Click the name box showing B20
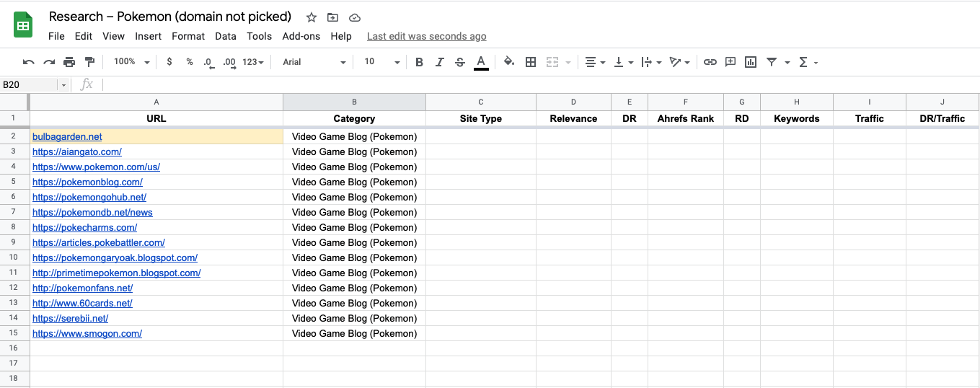 (29, 85)
